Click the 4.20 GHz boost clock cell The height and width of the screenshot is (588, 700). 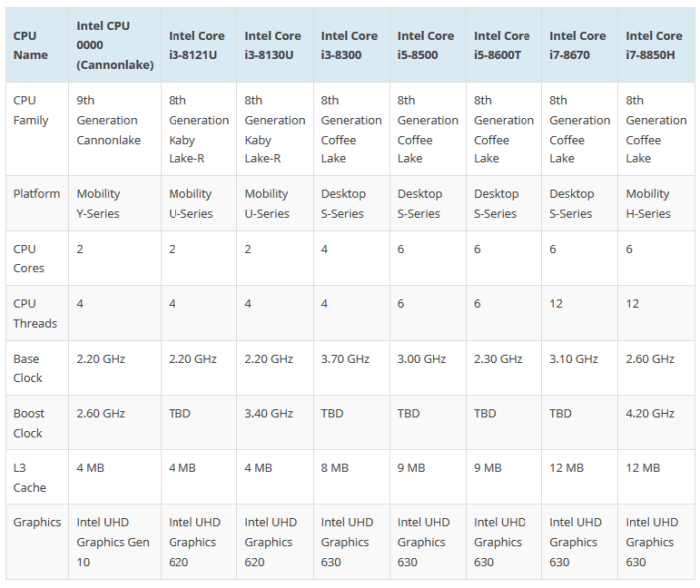[x=656, y=423]
